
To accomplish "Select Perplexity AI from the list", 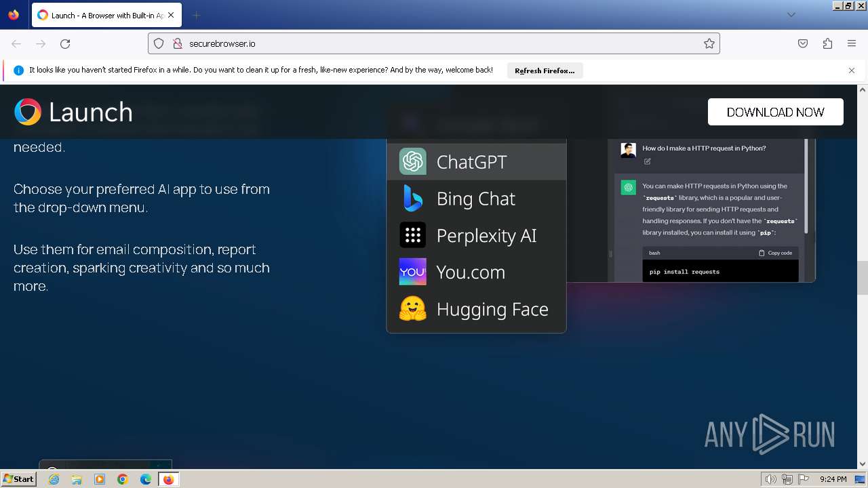I will (476, 235).
